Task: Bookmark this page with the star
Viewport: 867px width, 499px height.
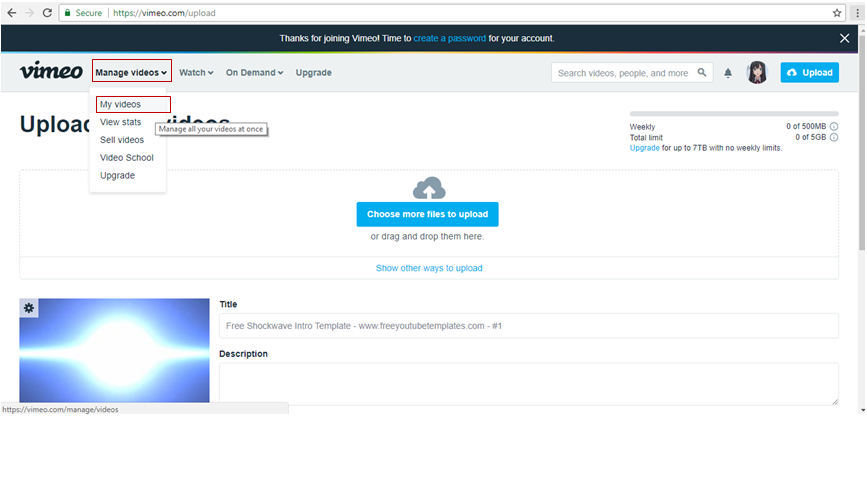Action: pos(837,13)
